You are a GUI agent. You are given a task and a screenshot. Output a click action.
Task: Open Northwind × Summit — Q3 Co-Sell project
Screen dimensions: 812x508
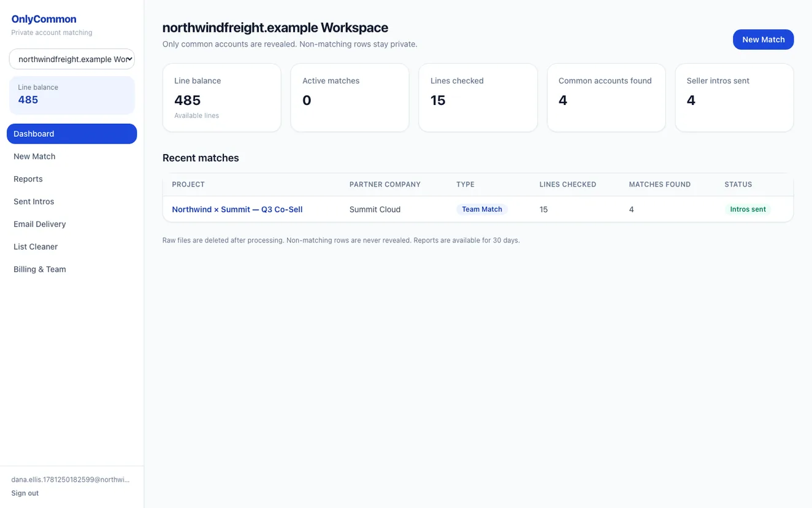[237, 209]
